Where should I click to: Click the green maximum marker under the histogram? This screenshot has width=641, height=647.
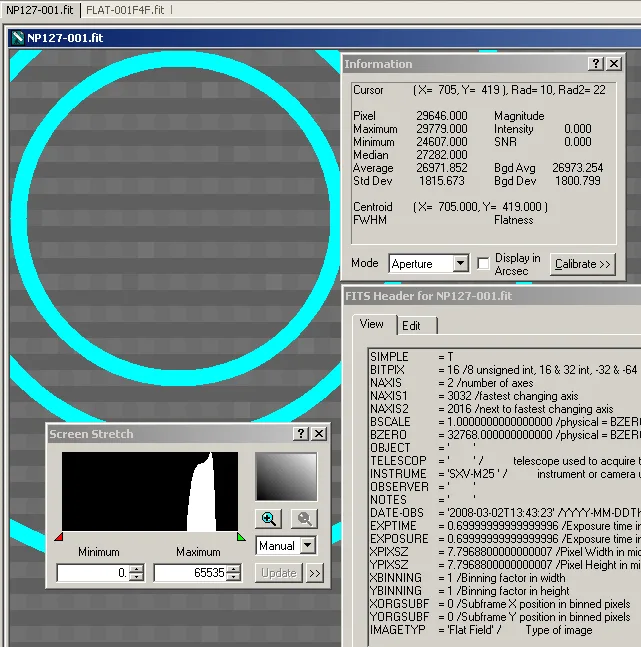pos(240,537)
